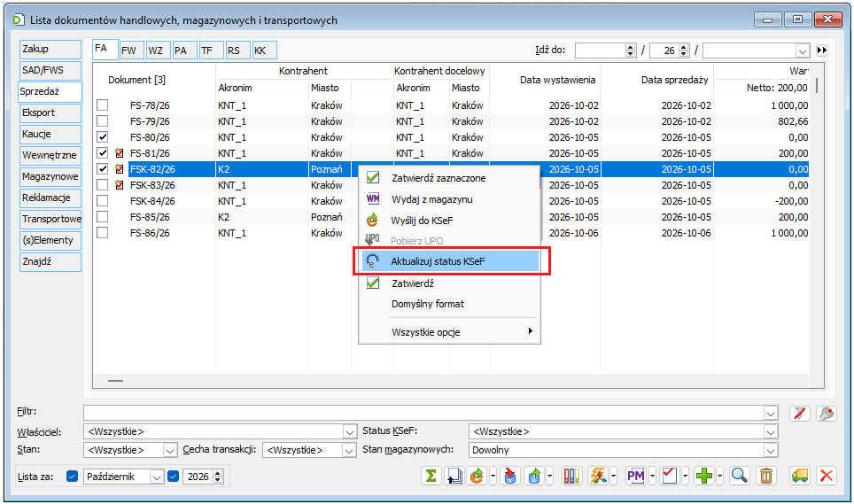This screenshot has width=854, height=504.
Task: Select the FS-86/26 row
Action: coord(451,233)
